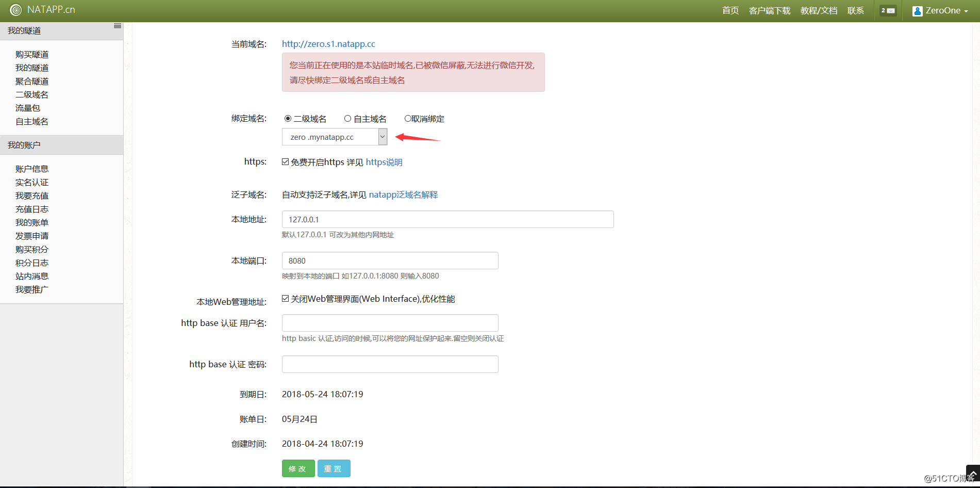Open 购买隧道 in the sidebar
Screen dimensions: 980x488
(x=32, y=54)
